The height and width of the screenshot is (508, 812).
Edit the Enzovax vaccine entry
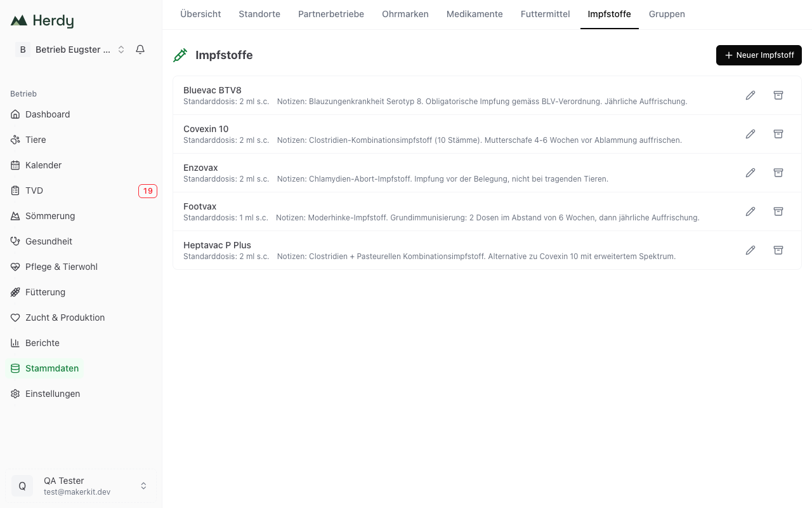point(750,173)
